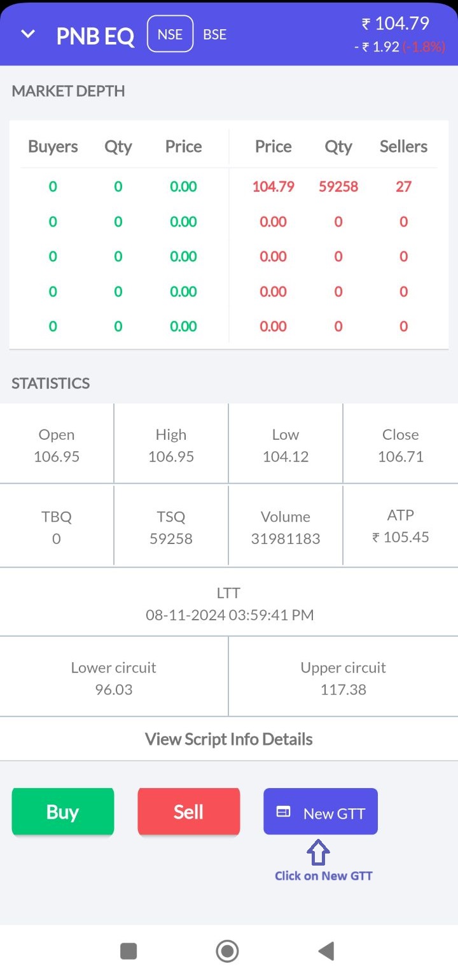Viewport: 458px width, 980px height.
Task: Tap the LTT timestamp row
Action: (229, 604)
